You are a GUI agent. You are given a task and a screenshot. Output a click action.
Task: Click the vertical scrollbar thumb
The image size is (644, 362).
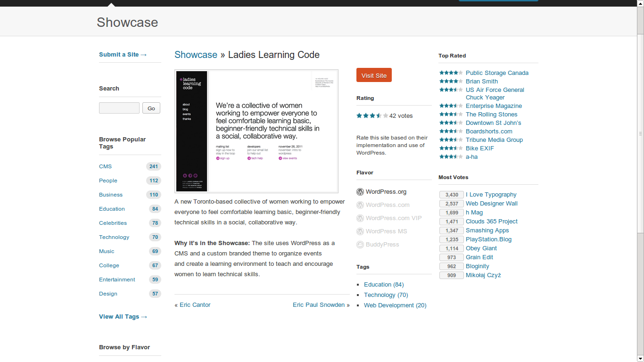(x=640, y=133)
